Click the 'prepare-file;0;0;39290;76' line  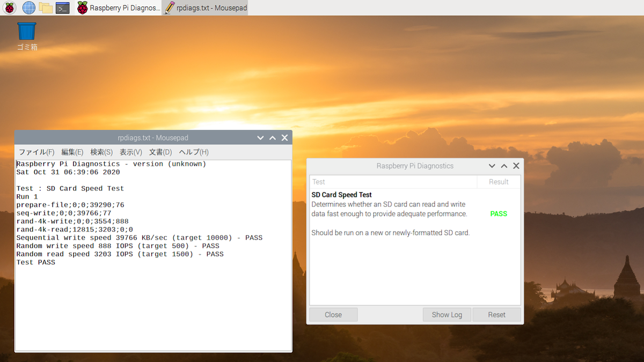click(x=70, y=205)
